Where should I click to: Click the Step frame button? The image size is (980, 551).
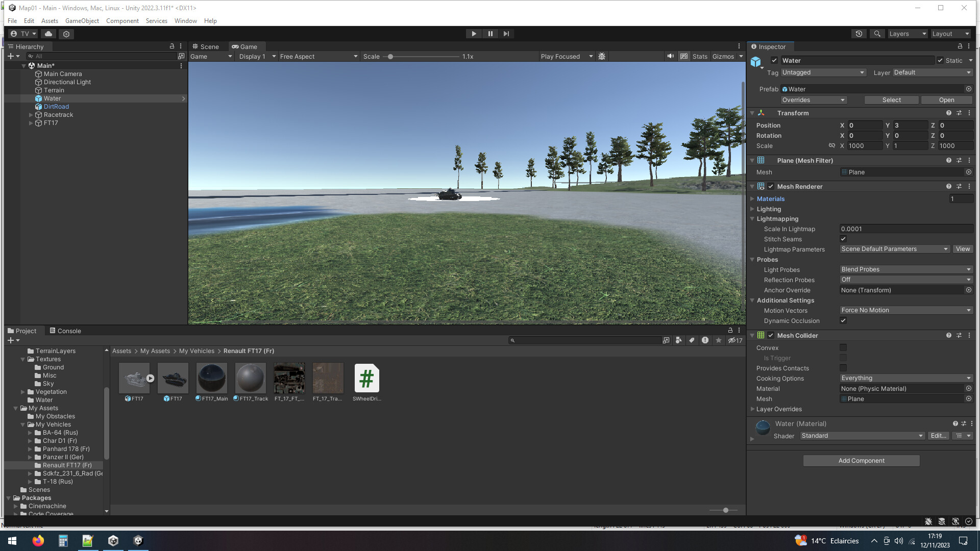[x=506, y=33]
